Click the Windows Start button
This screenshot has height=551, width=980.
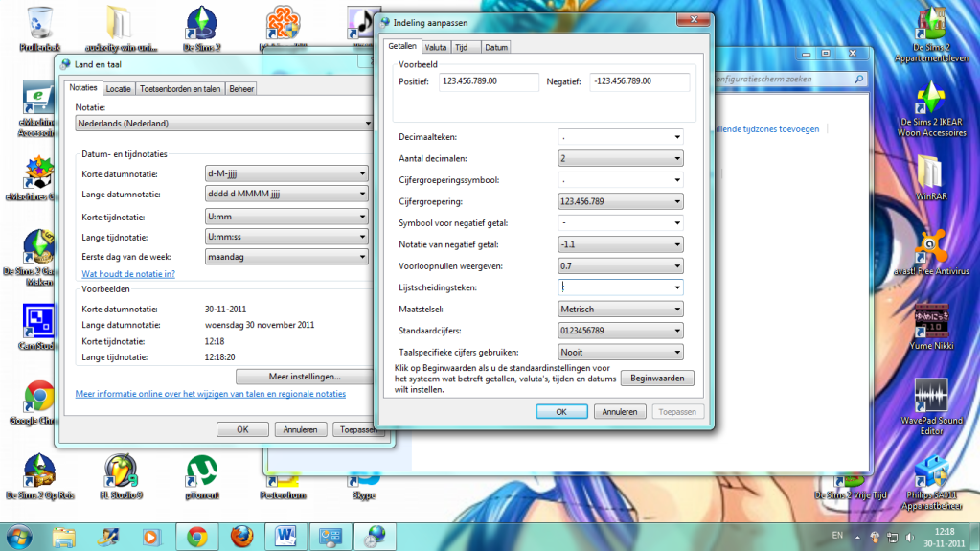pyautogui.click(x=21, y=535)
